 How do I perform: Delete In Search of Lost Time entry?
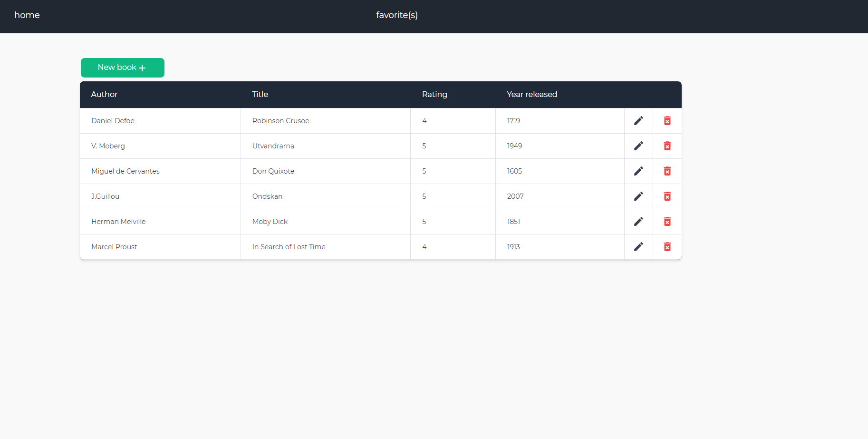coord(667,247)
